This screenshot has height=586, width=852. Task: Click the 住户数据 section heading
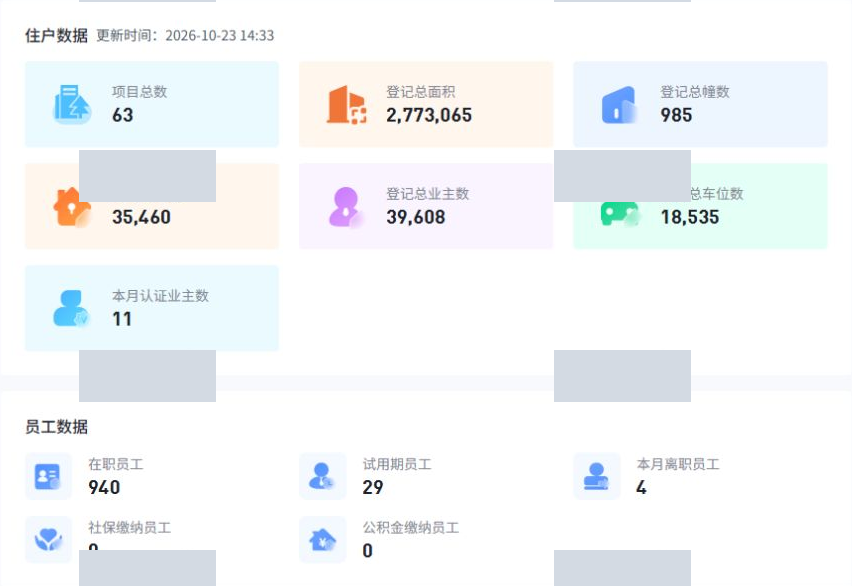[x=57, y=35]
